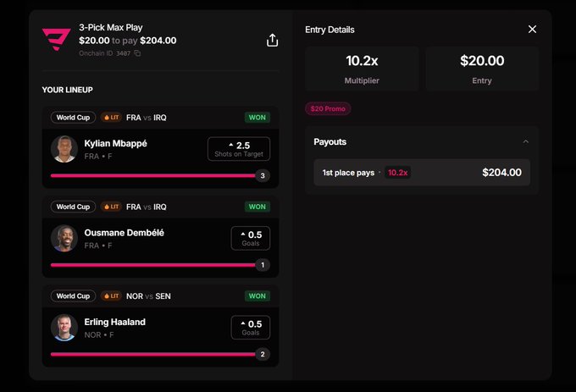576x392 pixels.
Task: Click Erling Haaland player name
Action: coord(114,322)
